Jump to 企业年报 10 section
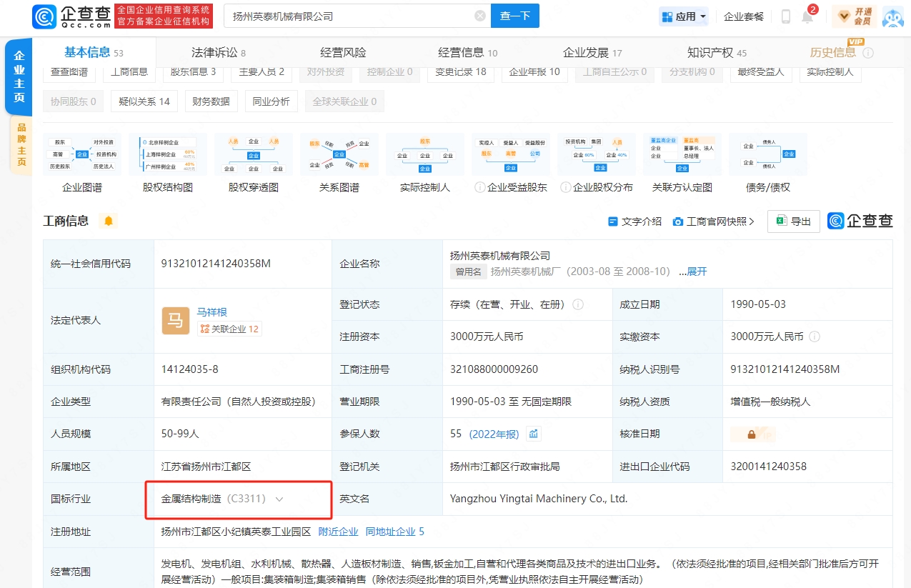The height and width of the screenshot is (588, 911). 534,72
